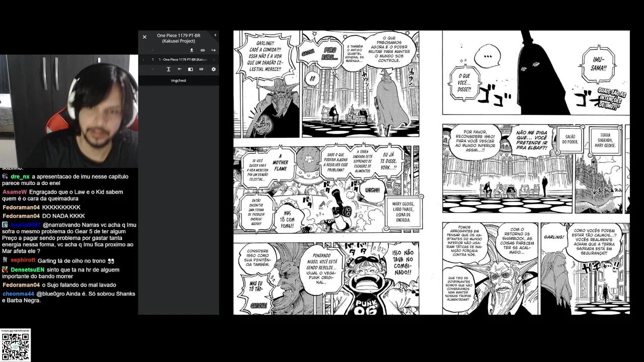Go to next chapter with down chevron

click(x=153, y=69)
